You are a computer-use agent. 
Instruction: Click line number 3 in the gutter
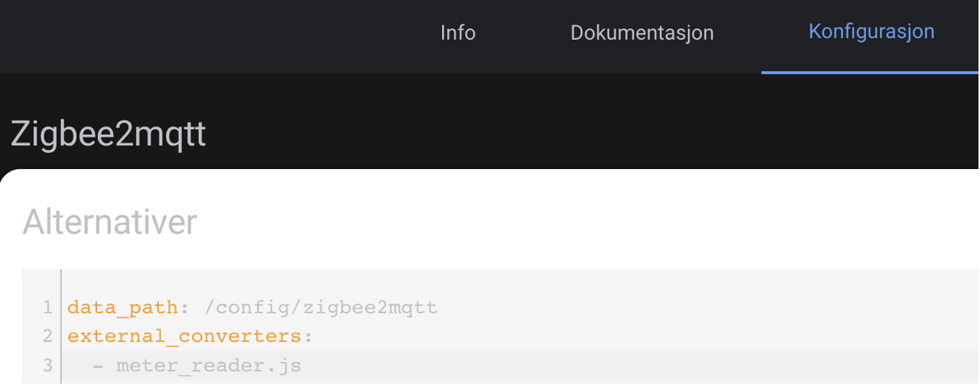coord(47,366)
